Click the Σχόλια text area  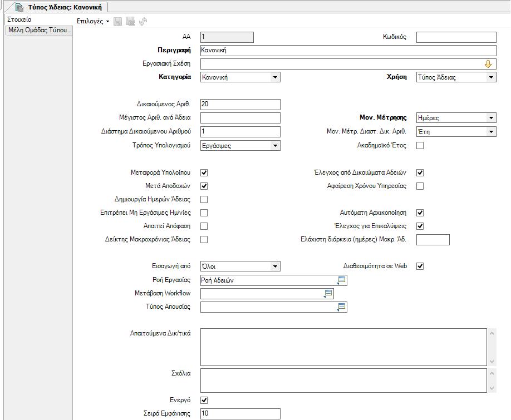[x=343, y=381]
